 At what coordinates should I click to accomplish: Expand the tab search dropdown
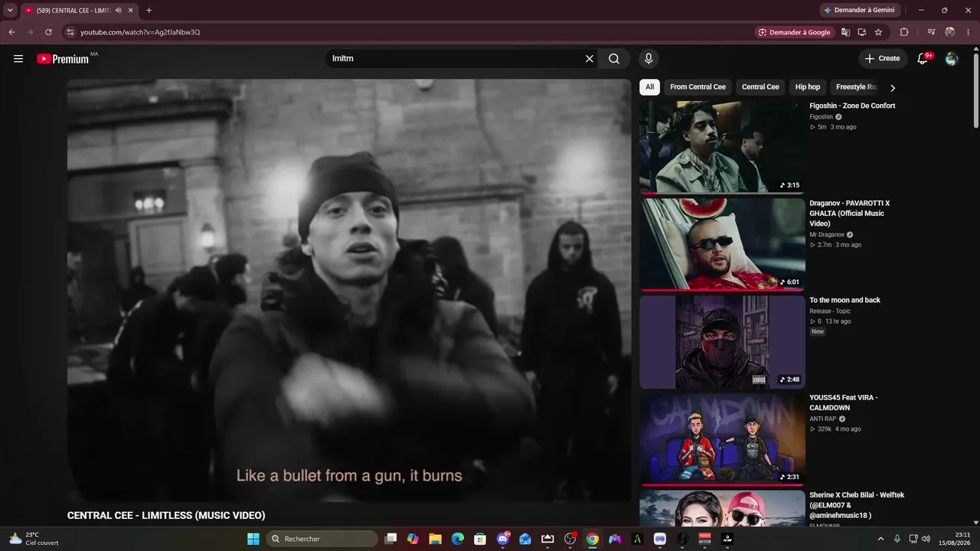click(x=10, y=10)
